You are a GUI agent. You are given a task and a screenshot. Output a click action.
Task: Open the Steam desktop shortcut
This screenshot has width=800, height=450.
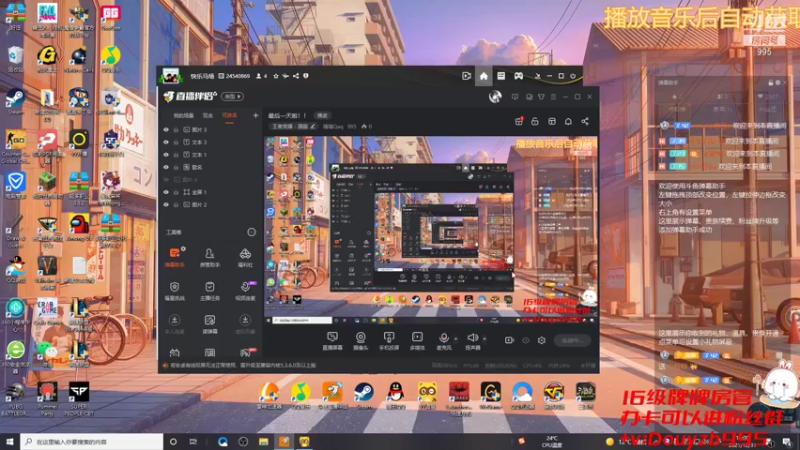(15, 102)
